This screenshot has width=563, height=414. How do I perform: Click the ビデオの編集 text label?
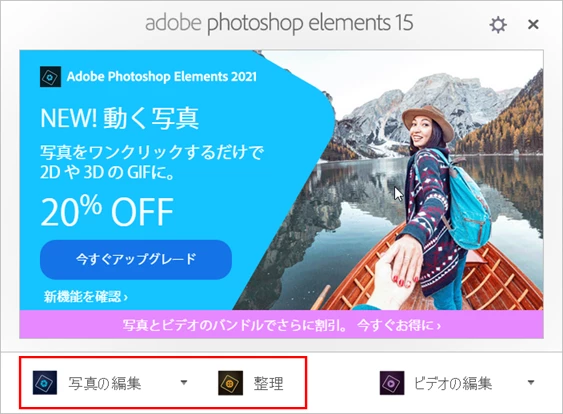(452, 383)
